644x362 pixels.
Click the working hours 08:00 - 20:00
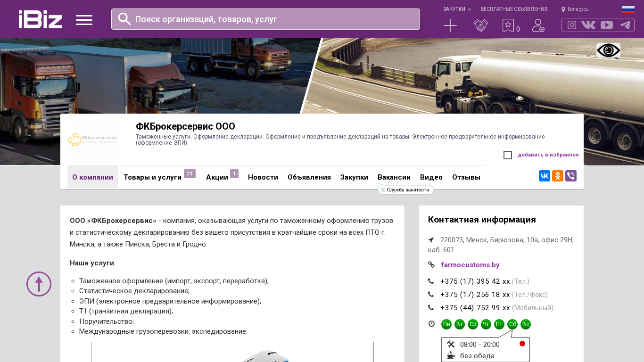coord(480,345)
